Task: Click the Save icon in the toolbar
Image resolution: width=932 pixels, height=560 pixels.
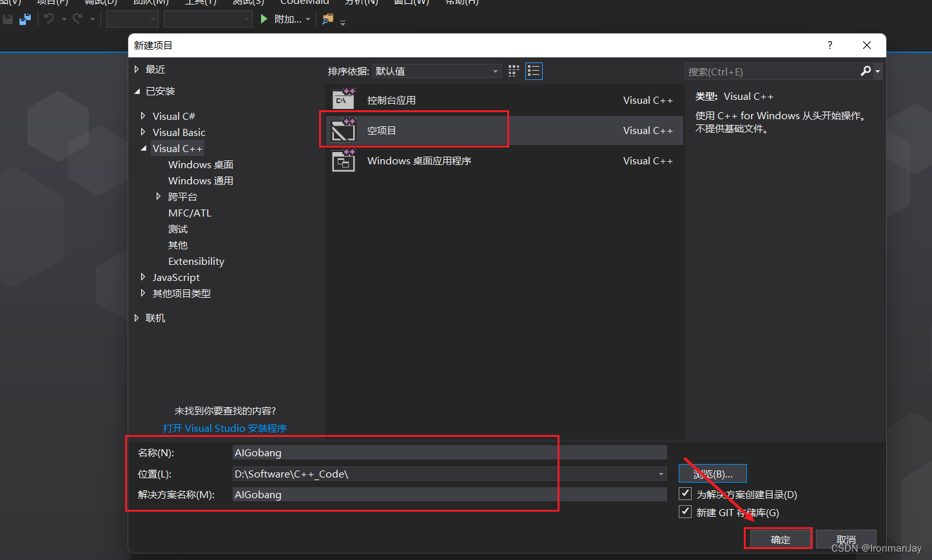Action: tap(8, 19)
